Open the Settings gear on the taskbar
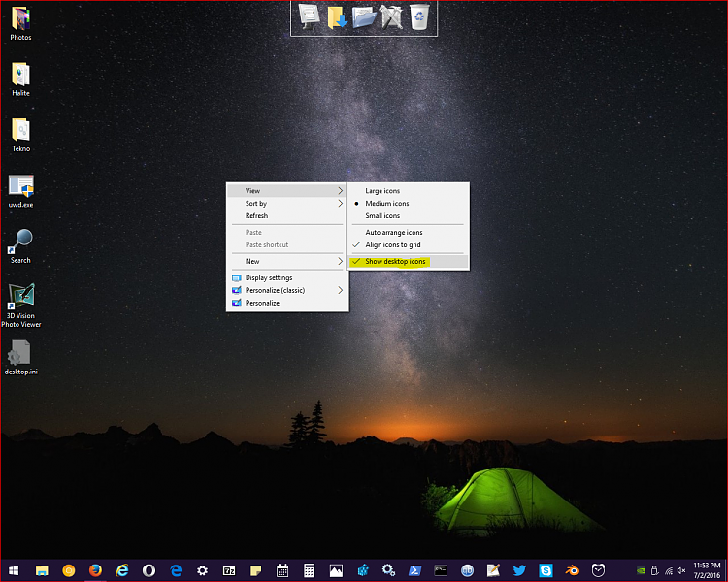Screen dimensions: 728x582 [x=203, y=570]
